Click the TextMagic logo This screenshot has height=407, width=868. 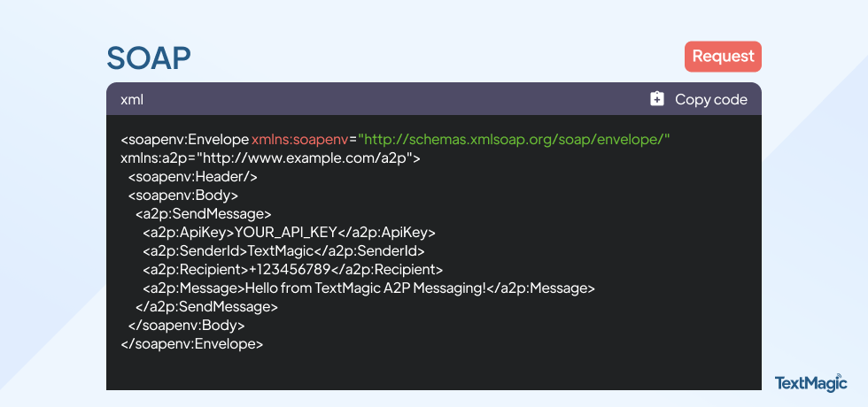[x=811, y=382]
